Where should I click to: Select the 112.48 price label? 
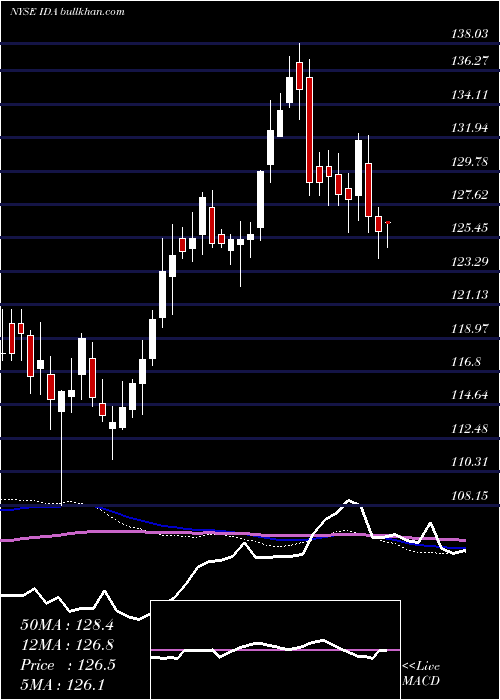(x=470, y=429)
